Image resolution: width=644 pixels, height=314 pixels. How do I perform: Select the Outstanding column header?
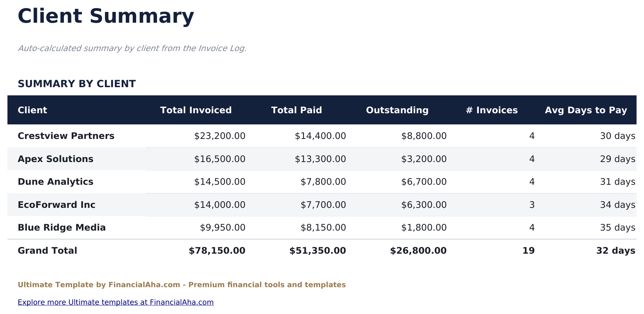pos(397,110)
